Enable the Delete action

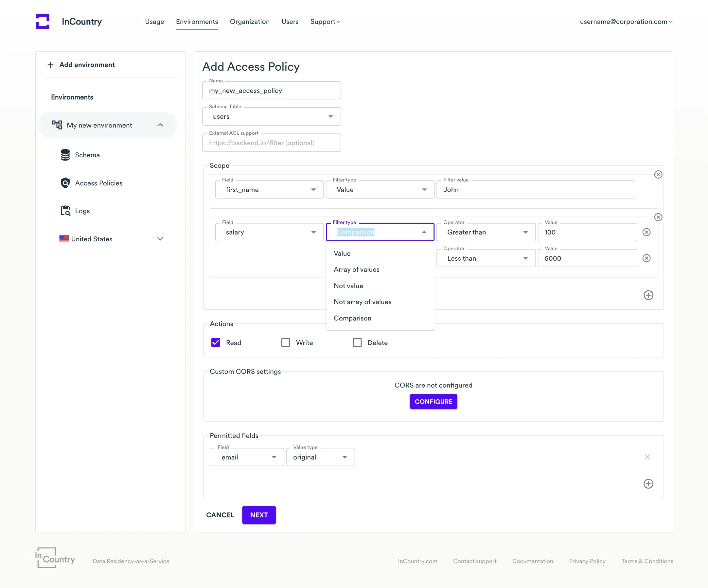point(357,342)
